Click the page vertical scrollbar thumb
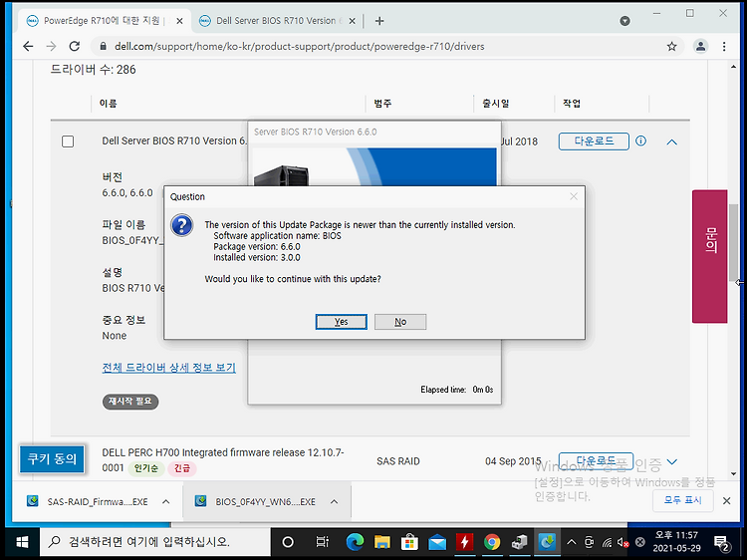 [x=733, y=242]
